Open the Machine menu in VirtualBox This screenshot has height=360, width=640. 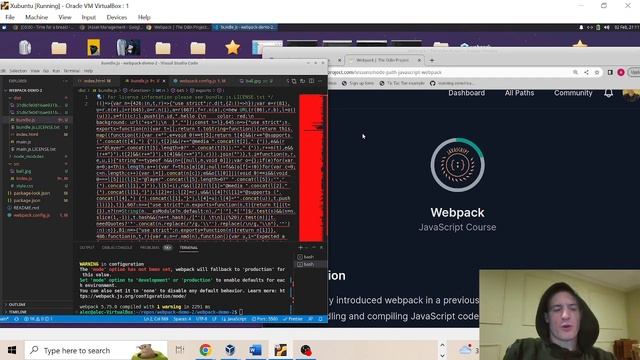tap(36, 17)
